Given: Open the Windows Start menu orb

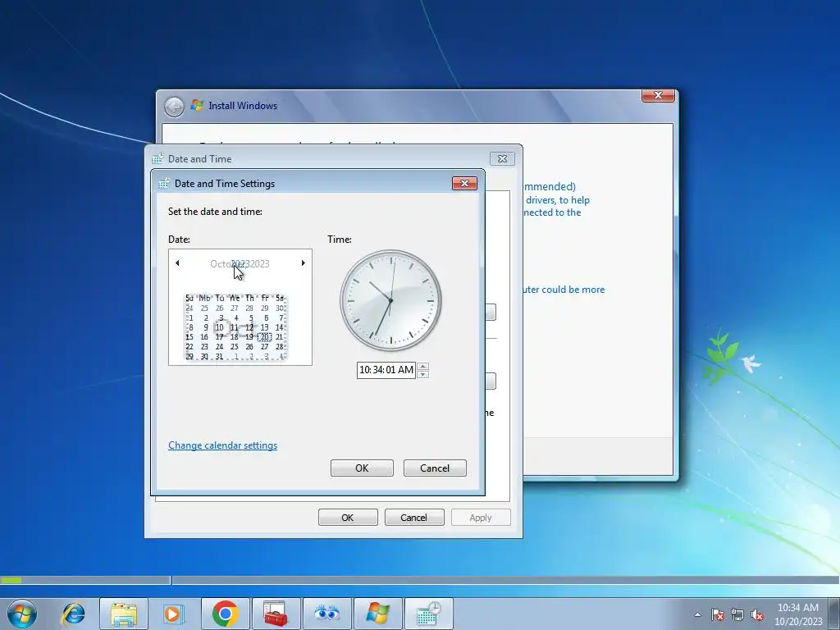Looking at the screenshot, I should click(22, 614).
